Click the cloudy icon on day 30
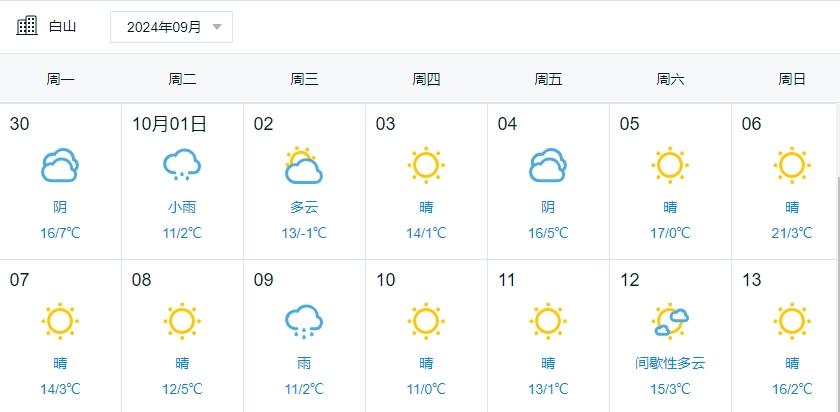This screenshot has height=412, width=840. [60, 165]
